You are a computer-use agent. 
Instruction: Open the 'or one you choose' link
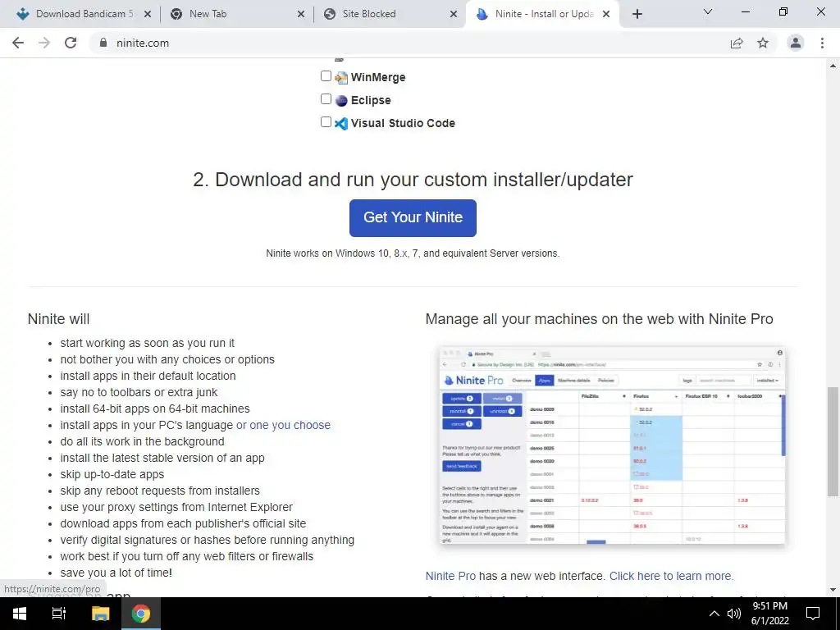pyautogui.click(x=283, y=425)
